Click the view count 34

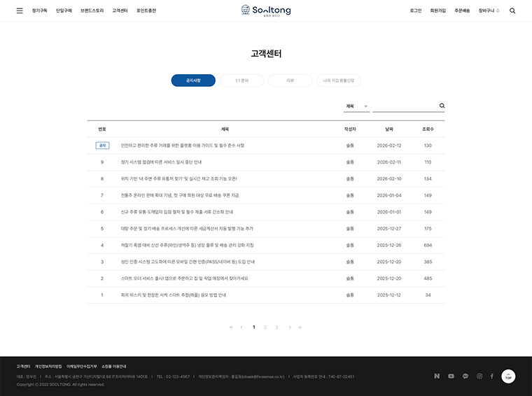[x=428, y=295]
